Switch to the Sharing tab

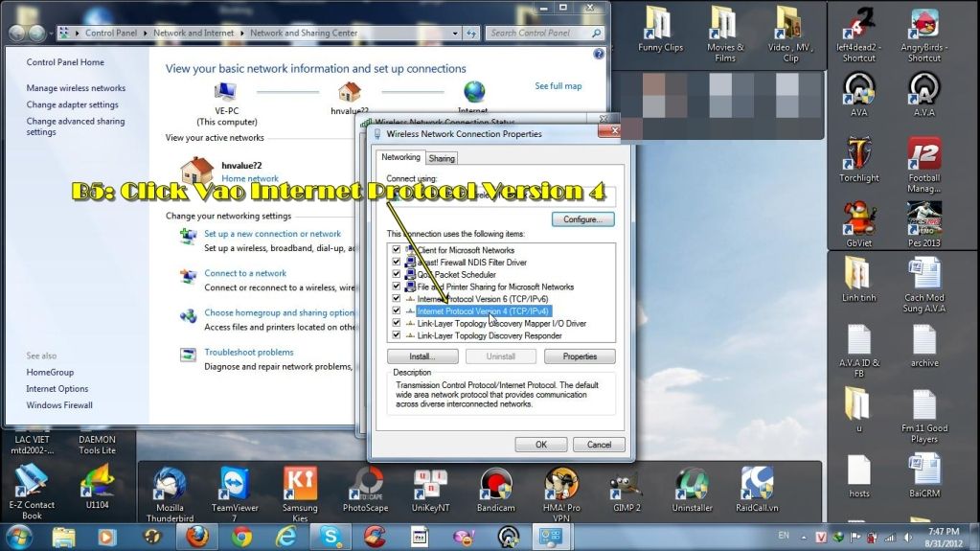click(442, 158)
